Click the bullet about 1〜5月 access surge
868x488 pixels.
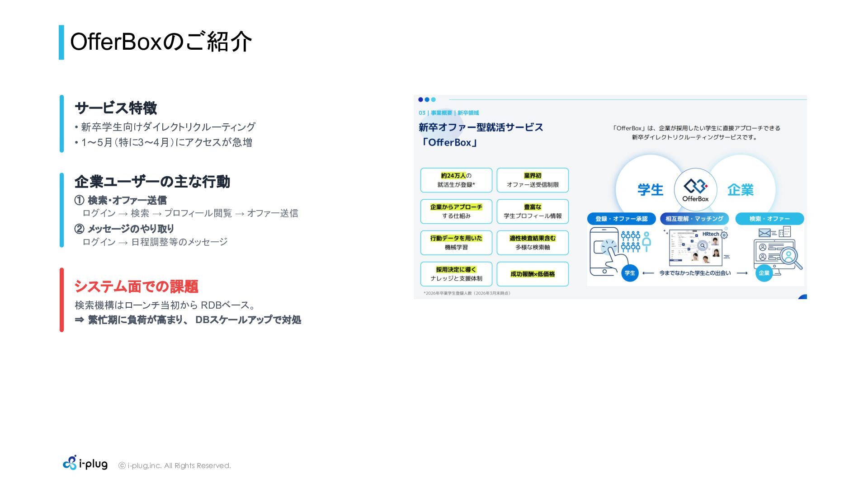tap(163, 142)
